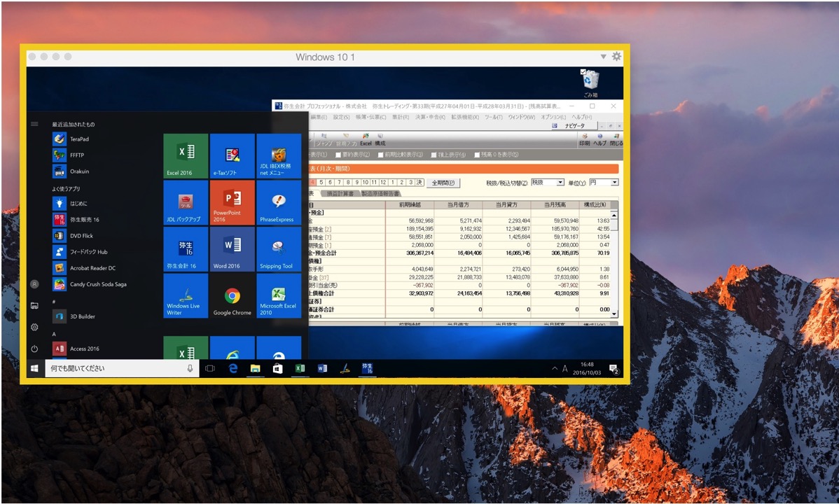The height and width of the screenshot is (504, 839).
Task: Click the ヘルプ icon in Yayoi toolbar
Action: click(x=599, y=139)
